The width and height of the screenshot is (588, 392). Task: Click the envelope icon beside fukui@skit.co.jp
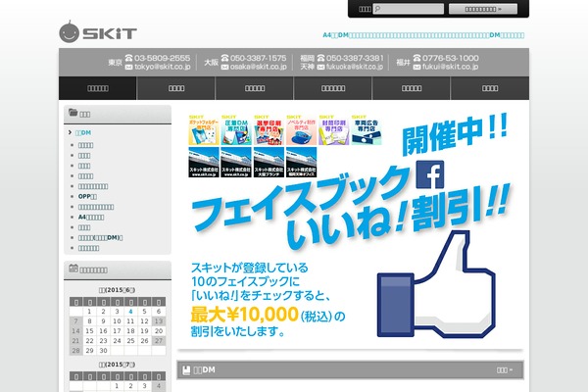416,67
